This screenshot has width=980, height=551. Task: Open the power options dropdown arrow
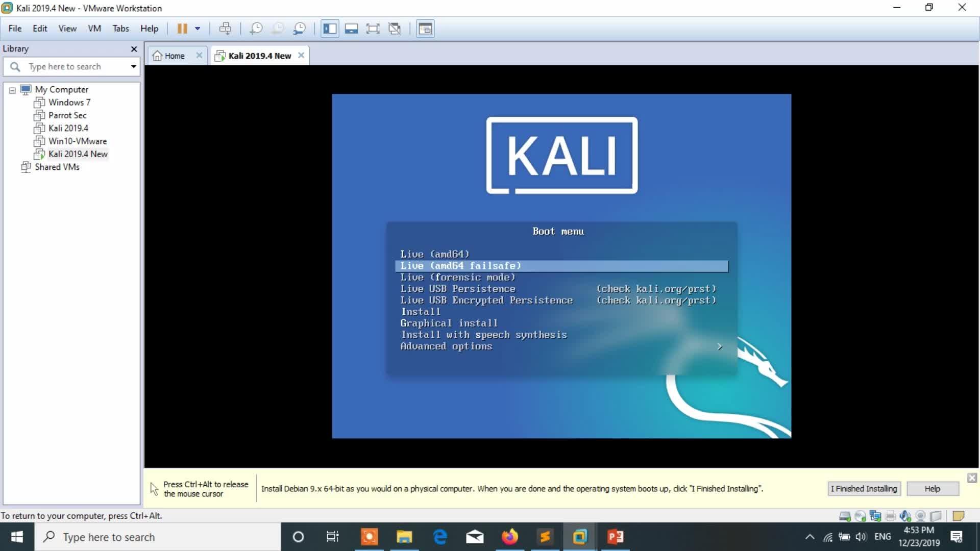(198, 29)
